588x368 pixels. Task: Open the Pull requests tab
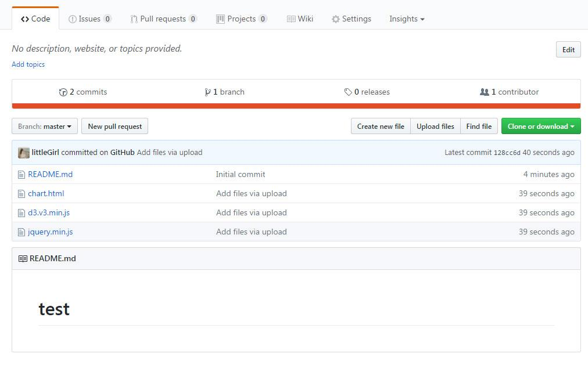(x=163, y=19)
